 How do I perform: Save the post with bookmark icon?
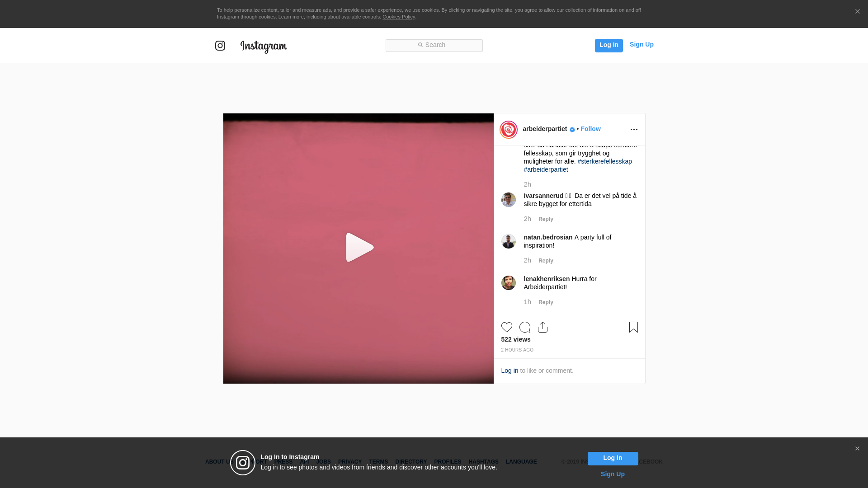pyautogui.click(x=633, y=327)
